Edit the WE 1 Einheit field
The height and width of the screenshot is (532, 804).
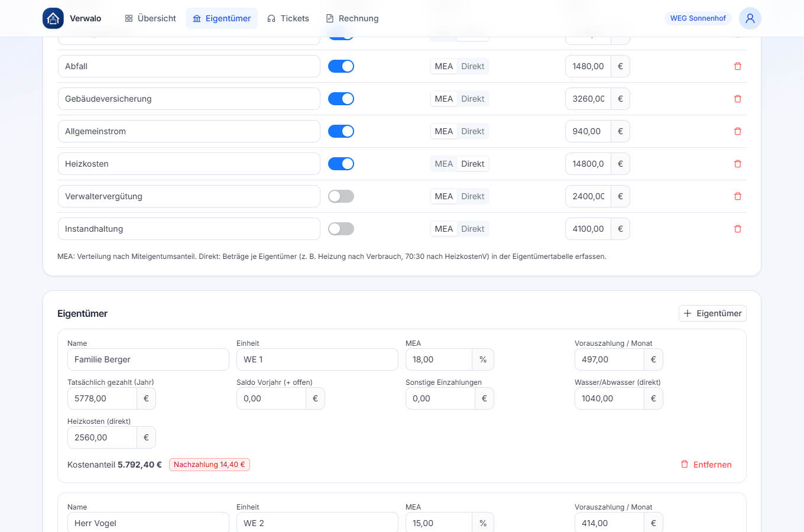tap(317, 359)
